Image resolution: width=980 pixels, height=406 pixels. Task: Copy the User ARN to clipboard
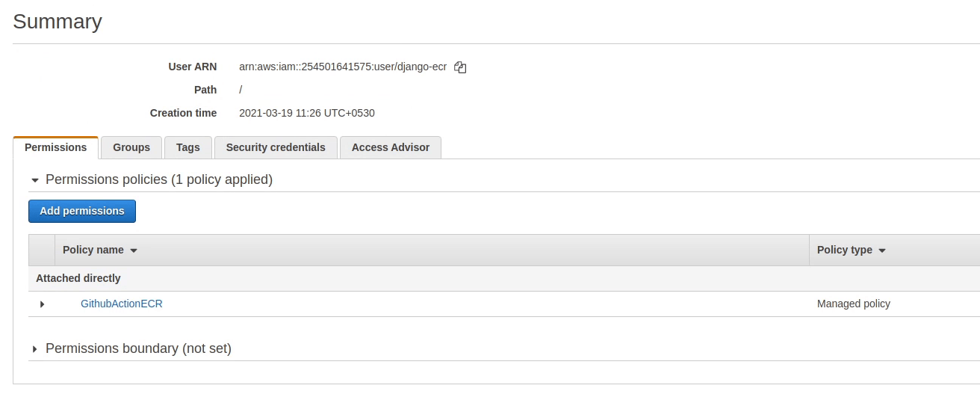[460, 67]
